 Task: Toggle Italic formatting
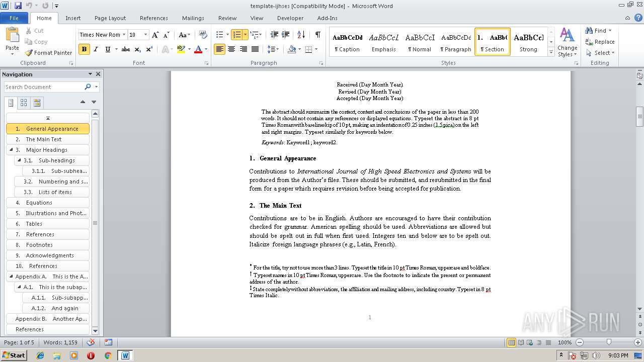tap(96, 49)
